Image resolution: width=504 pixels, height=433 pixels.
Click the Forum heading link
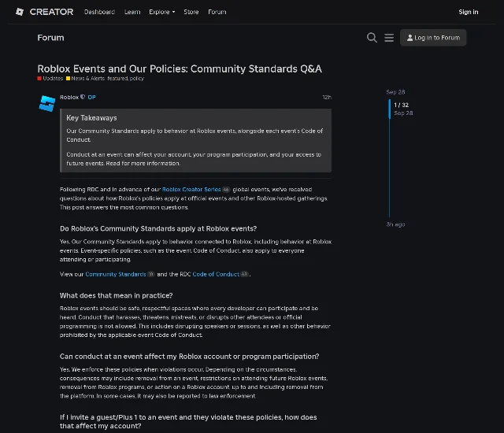(x=50, y=38)
